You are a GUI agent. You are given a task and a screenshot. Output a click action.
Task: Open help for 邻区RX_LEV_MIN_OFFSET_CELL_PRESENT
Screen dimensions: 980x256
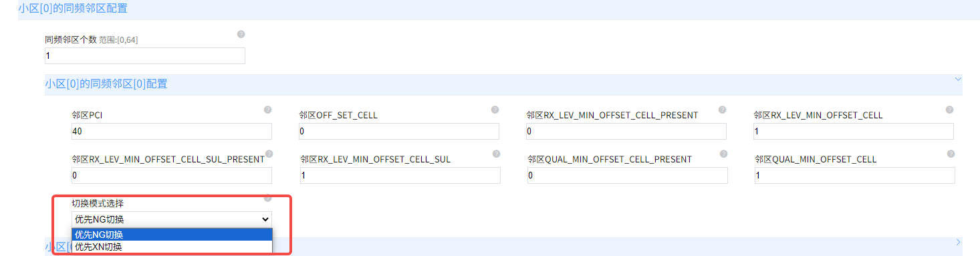722,110
